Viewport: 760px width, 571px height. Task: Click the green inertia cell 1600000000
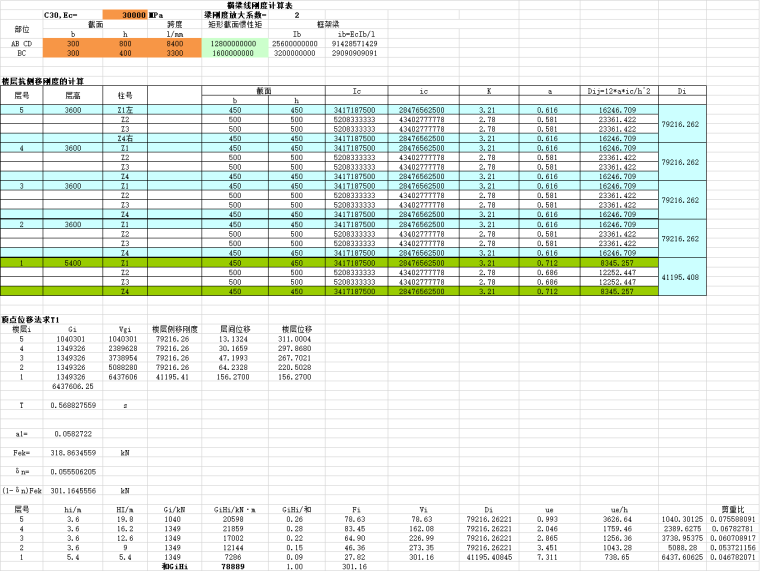click(x=234, y=53)
